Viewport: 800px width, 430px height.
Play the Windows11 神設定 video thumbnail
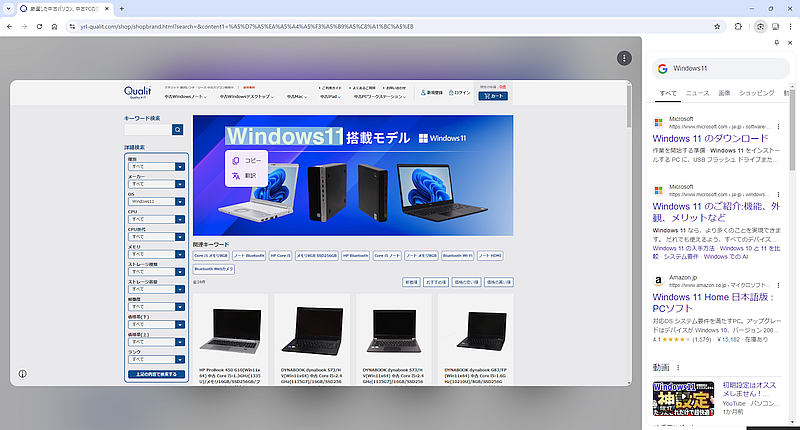pos(683,398)
